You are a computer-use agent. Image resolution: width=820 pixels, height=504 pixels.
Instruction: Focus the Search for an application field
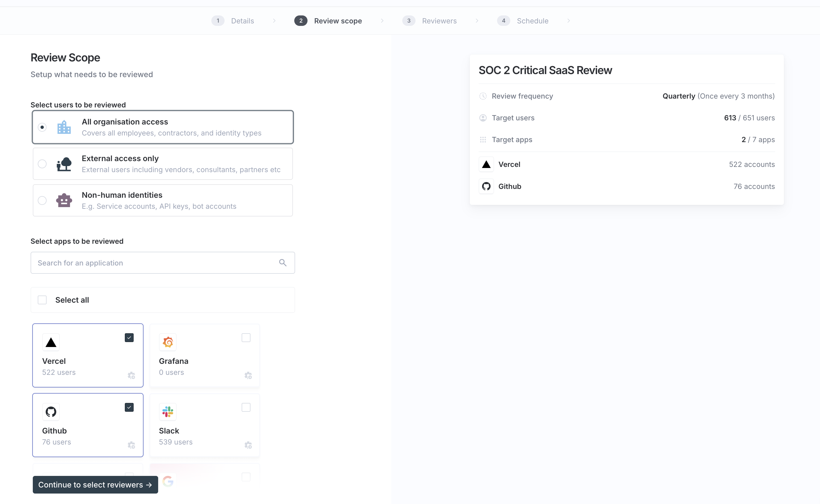[153, 263]
